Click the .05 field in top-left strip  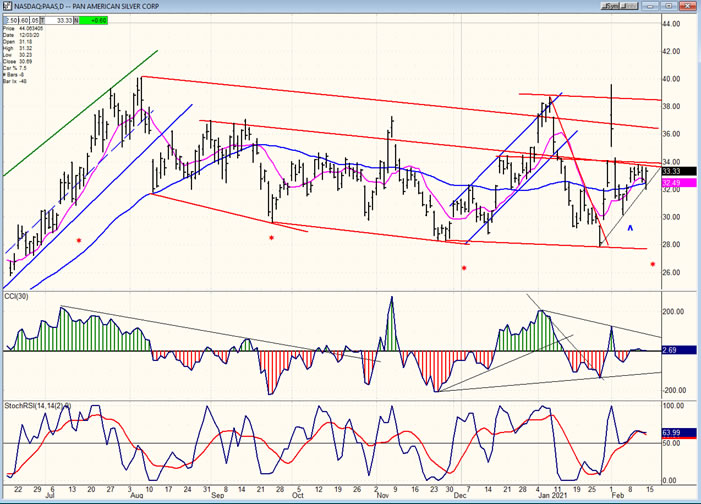coord(34,21)
